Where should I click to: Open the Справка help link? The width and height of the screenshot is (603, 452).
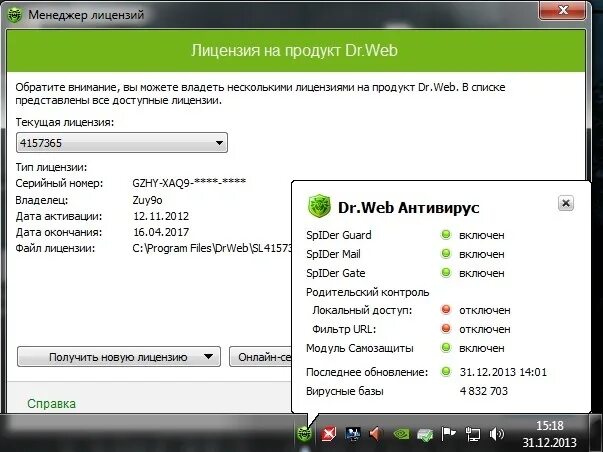(52, 404)
